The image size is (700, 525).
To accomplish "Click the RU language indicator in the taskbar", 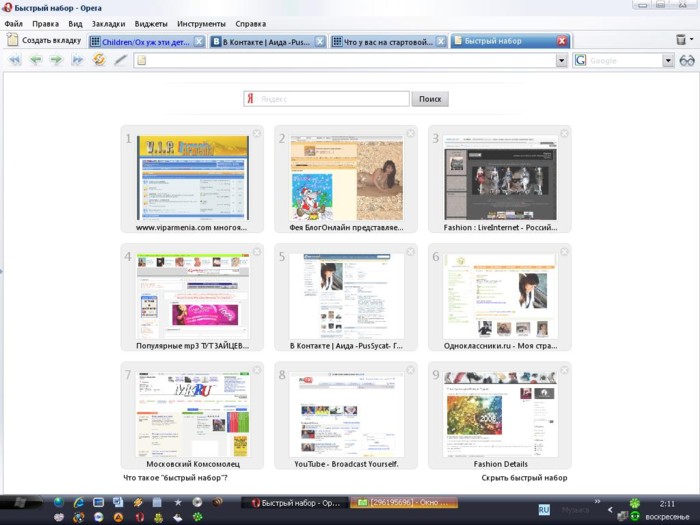I will pos(545,509).
